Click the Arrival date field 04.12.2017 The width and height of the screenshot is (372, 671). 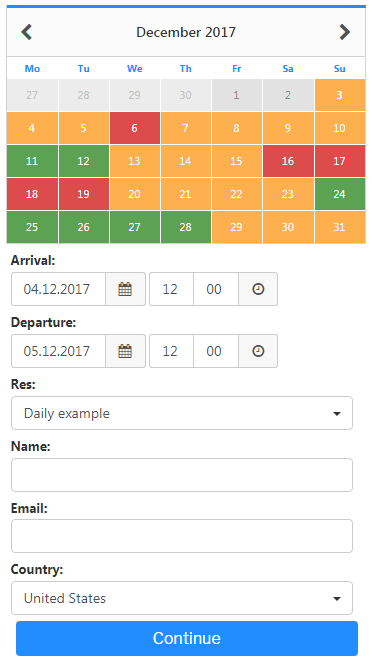58,289
